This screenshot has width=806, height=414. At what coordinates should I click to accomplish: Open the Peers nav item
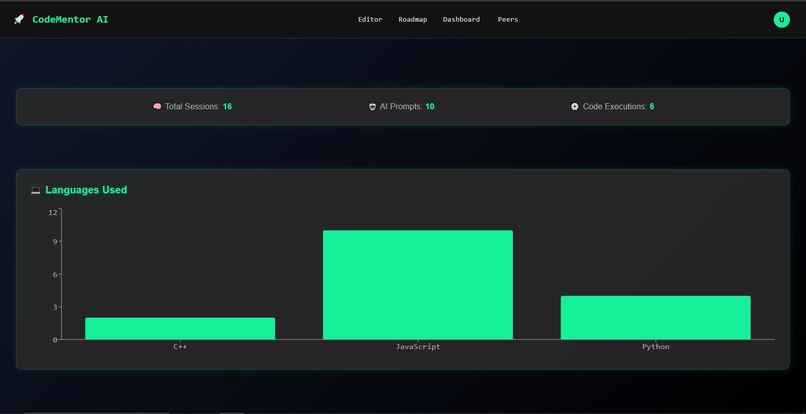click(x=508, y=20)
